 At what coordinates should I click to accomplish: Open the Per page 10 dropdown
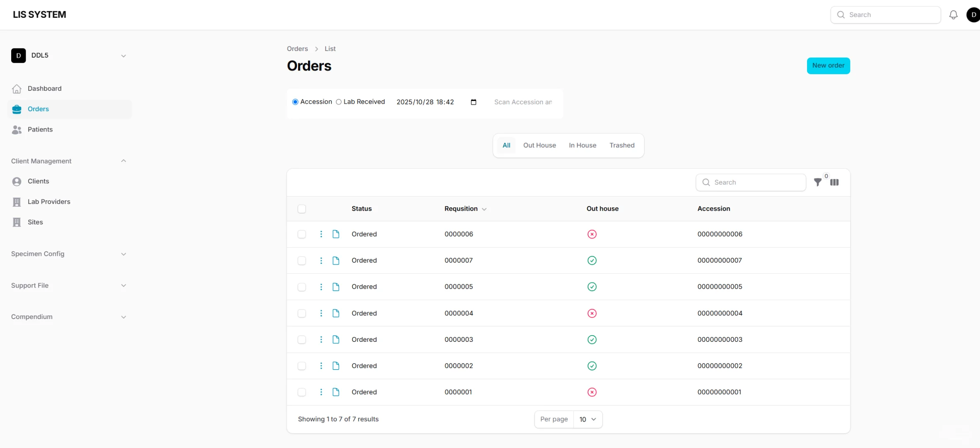click(x=587, y=419)
